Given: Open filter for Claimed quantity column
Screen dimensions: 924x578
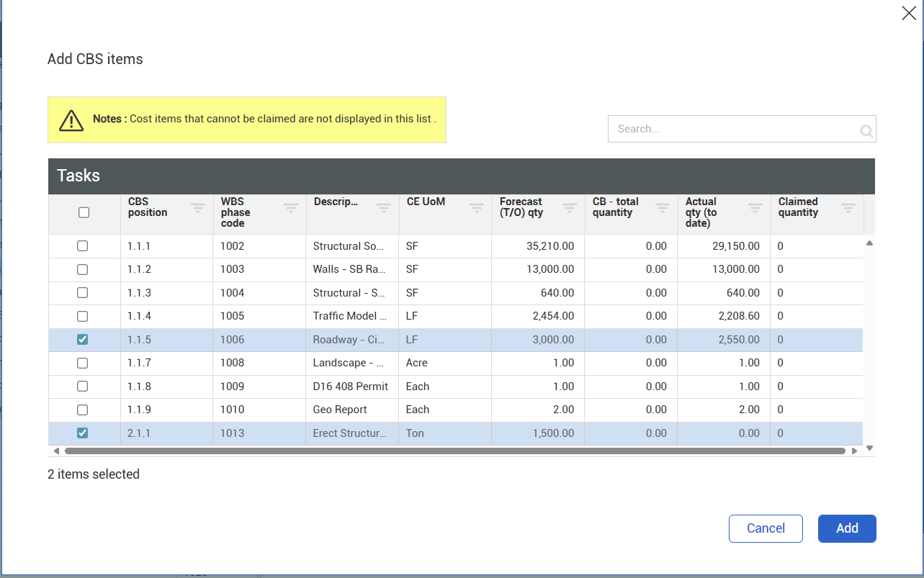Looking at the screenshot, I should coord(848,208).
